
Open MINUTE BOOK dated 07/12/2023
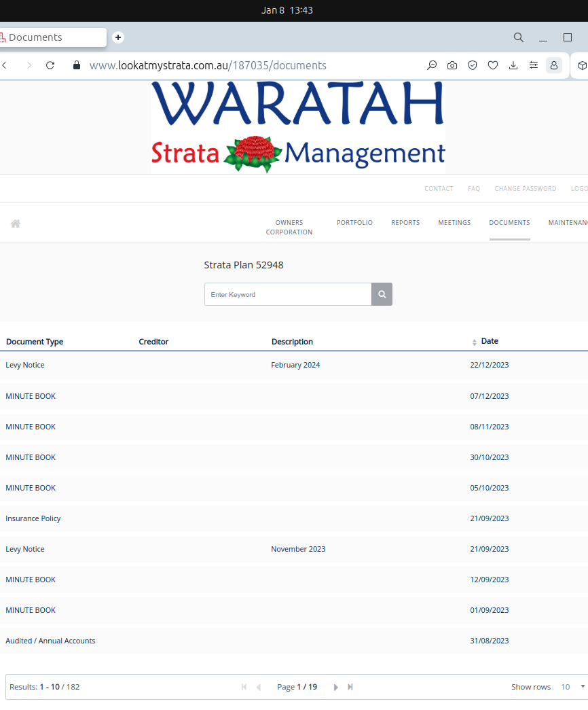(x=294, y=396)
